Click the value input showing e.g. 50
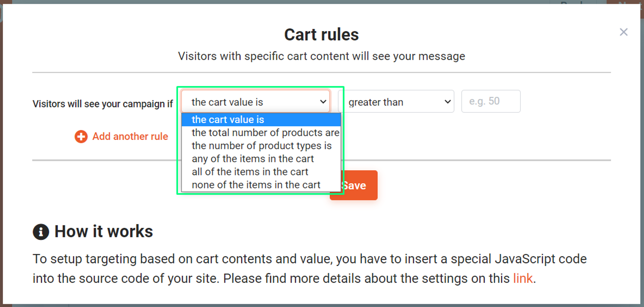 click(491, 101)
